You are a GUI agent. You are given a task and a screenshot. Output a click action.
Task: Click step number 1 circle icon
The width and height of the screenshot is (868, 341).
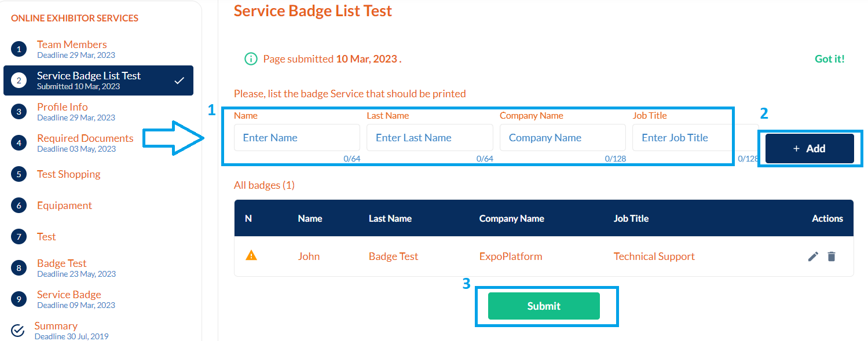pos(19,49)
